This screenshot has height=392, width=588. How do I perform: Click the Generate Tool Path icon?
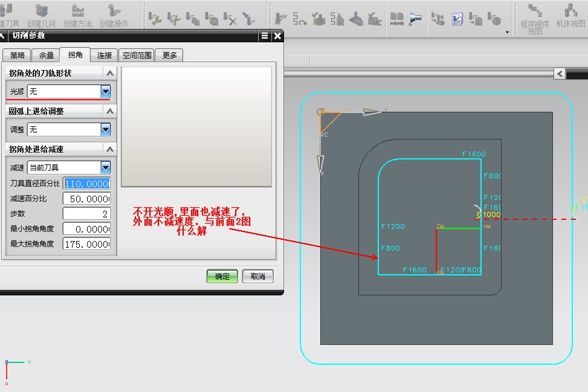281,18
